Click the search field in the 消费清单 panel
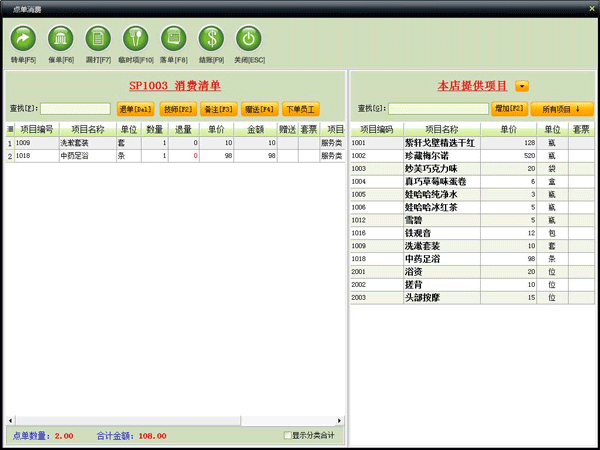 76,108
